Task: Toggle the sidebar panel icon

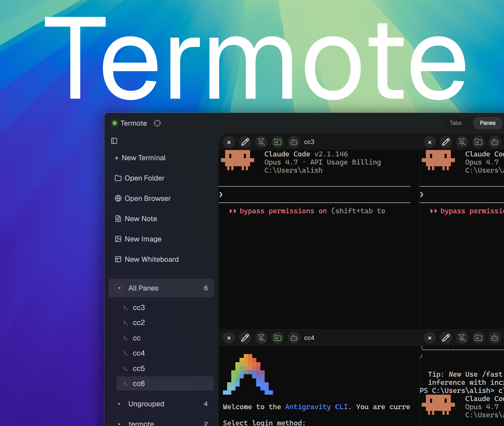Action: [114, 141]
